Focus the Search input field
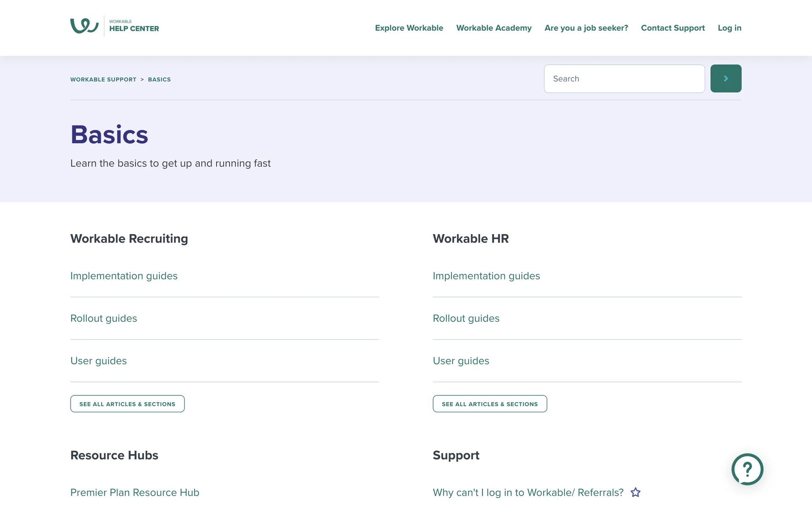 point(624,79)
